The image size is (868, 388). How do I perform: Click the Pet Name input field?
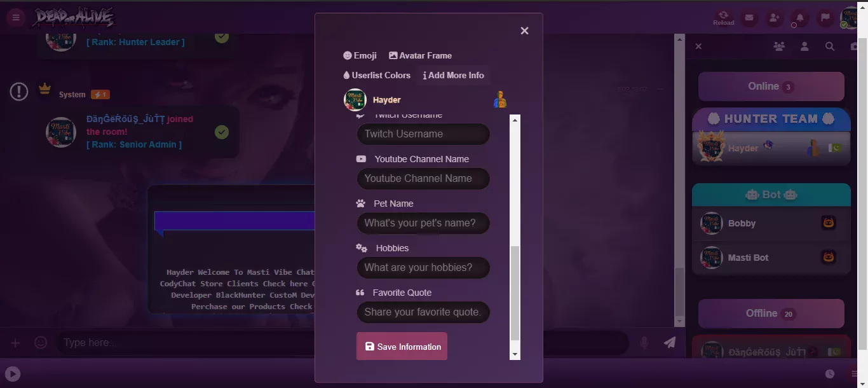(x=423, y=223)
